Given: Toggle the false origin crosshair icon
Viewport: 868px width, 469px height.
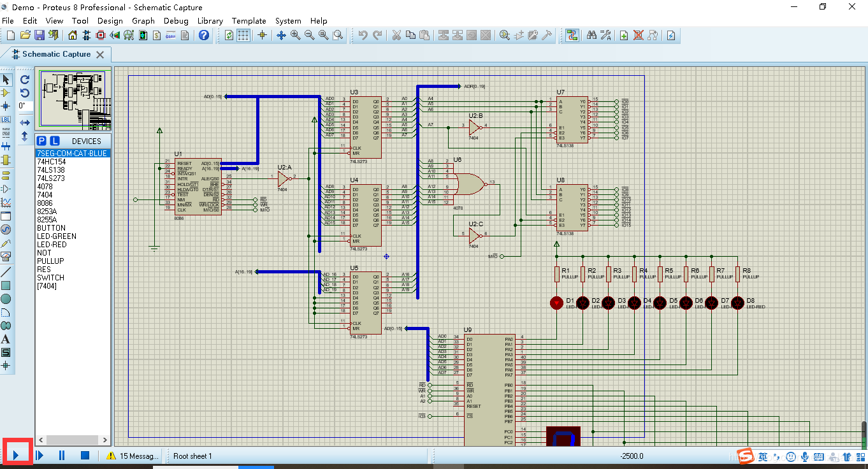Looking at the screenshot, I should coord(262,35).
